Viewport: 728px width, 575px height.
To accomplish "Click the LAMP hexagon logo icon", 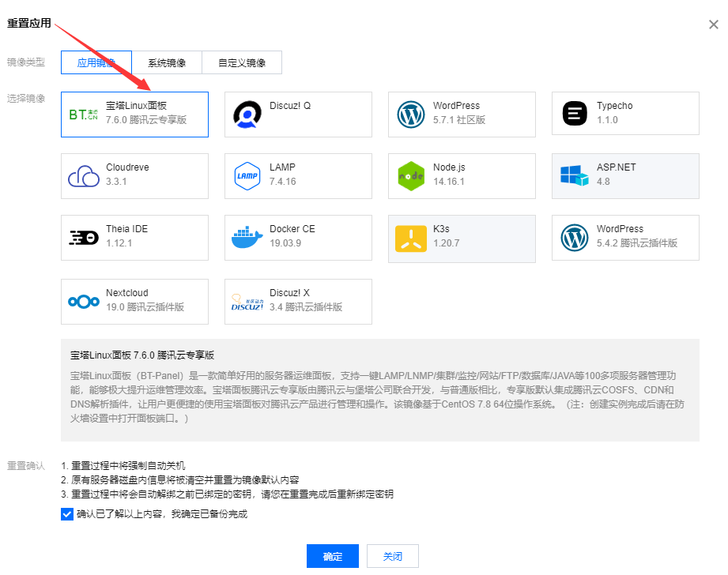I will pos(247,176).
